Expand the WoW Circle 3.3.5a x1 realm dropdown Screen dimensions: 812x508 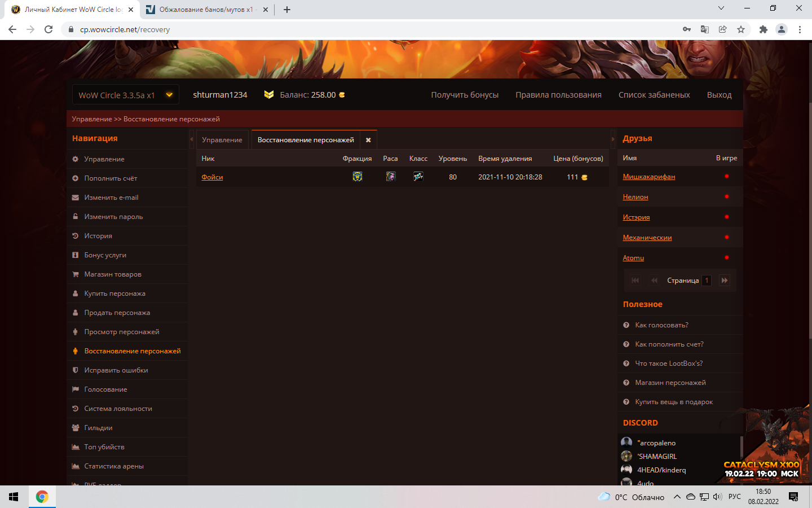[169, 95]
